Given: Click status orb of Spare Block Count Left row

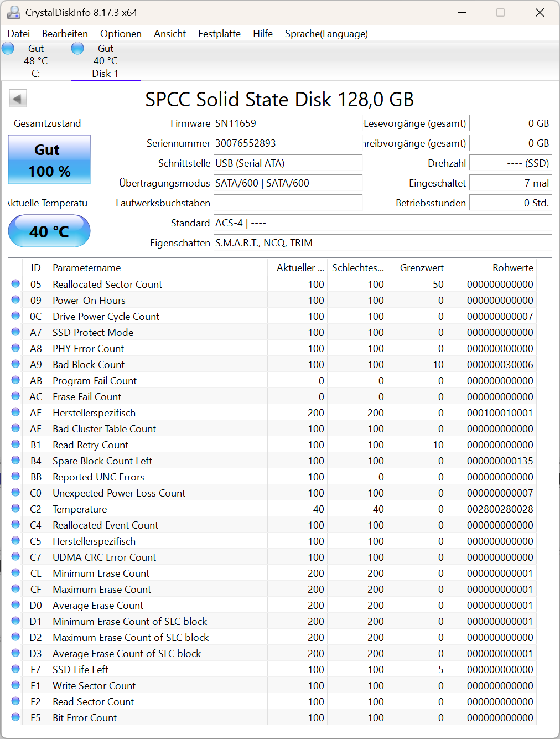Looking at the screenshot, I should [15, 461].
